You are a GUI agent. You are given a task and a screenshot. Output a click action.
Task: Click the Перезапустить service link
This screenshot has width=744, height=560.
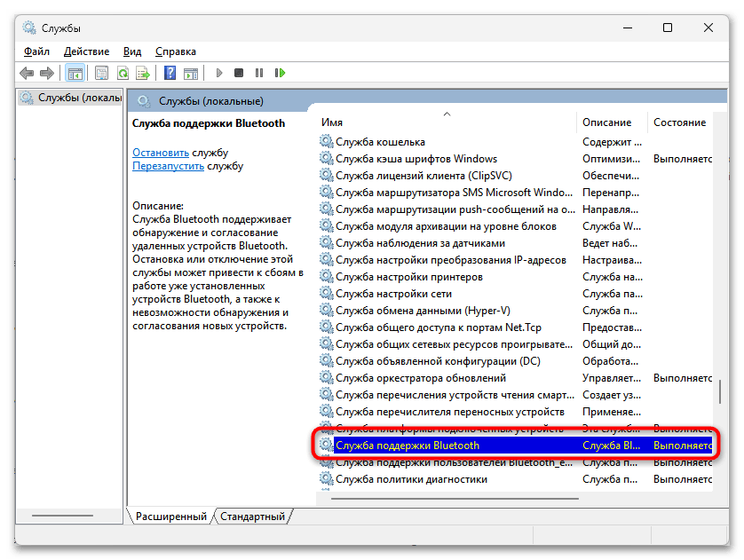point(168,166)
